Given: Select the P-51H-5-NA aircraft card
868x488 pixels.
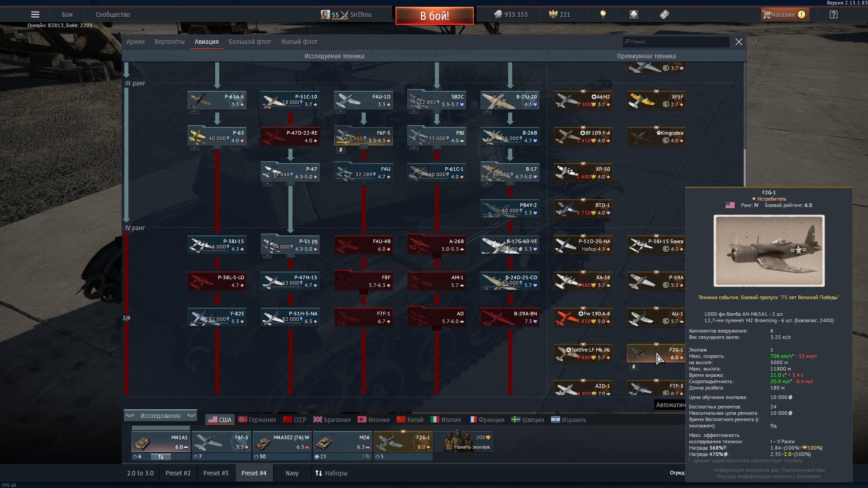Looking at the screenshot, I should (x=290, y=317).
